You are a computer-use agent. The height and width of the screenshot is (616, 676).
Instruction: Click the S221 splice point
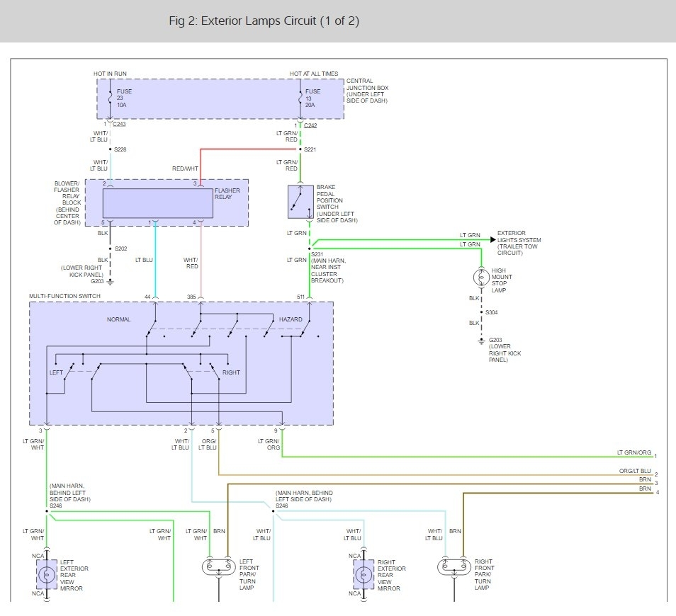pyautogui.click(x=300, y=149)
